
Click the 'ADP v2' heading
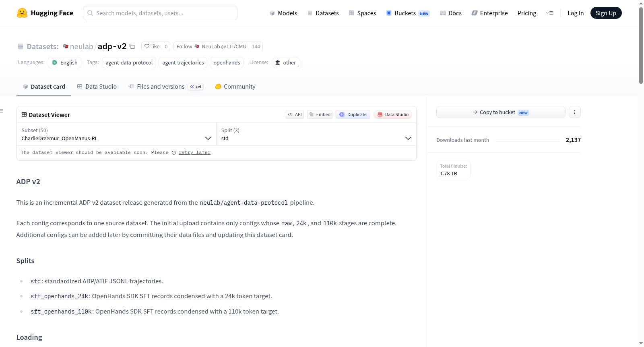coord(28,182)
